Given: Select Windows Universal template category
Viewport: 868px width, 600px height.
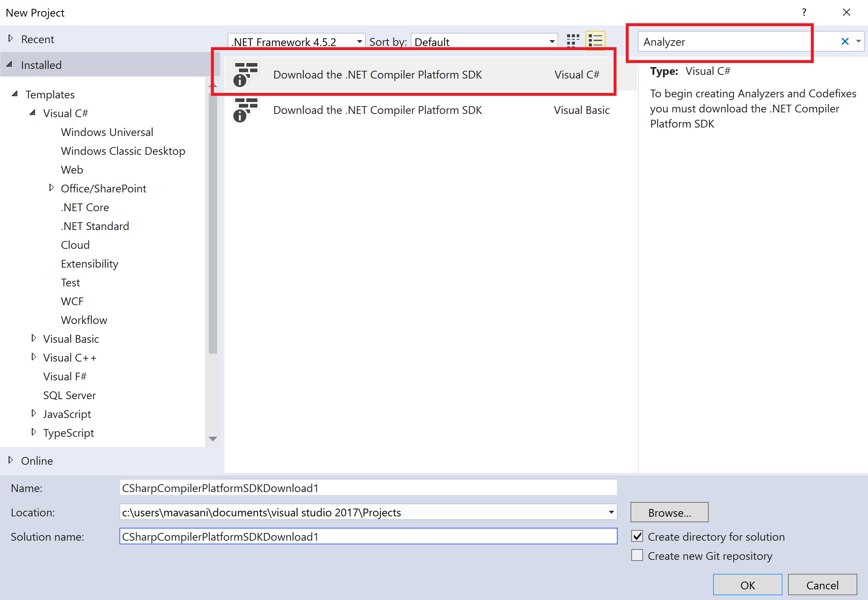Looking at the screenshot, I should click(107, 132).
